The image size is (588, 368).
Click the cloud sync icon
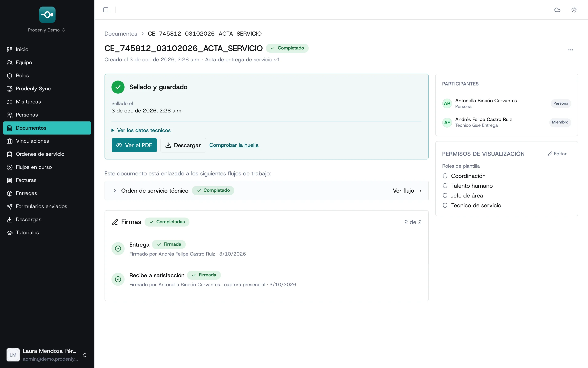pyautogui.click(x=557, y=10)
